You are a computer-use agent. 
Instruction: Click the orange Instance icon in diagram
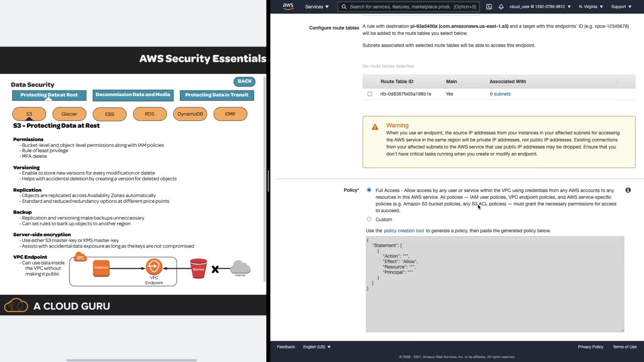click(x=101, y=267)
